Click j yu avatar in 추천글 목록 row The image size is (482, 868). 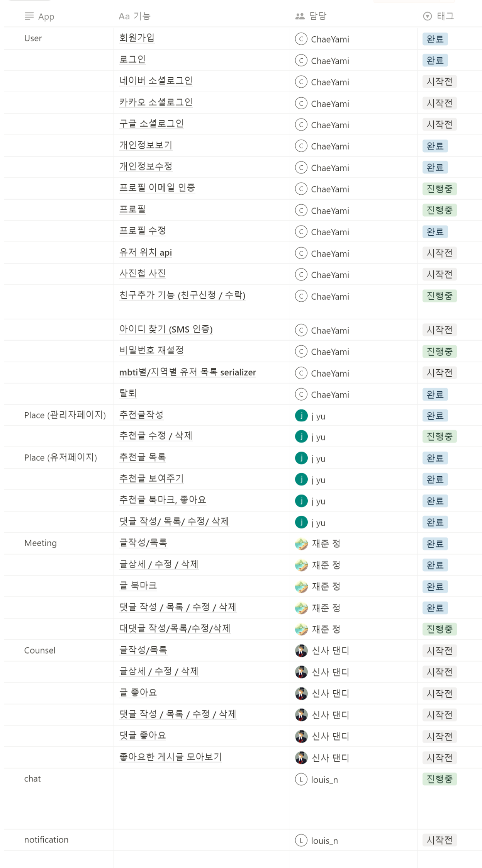[x=301, y=458]
